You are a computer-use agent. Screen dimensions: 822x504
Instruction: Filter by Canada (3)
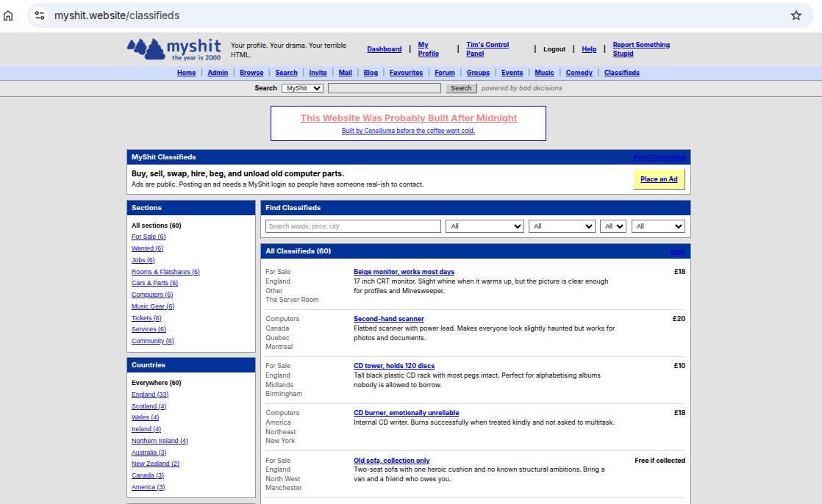click(148, 475)
